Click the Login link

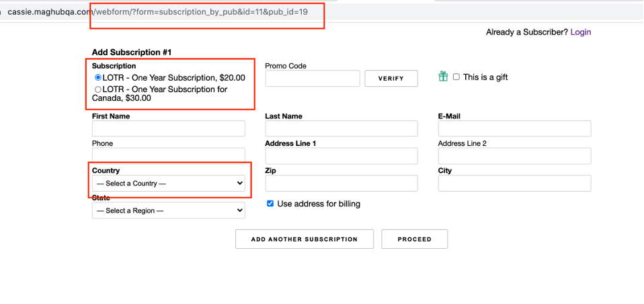tap(580, 32)
